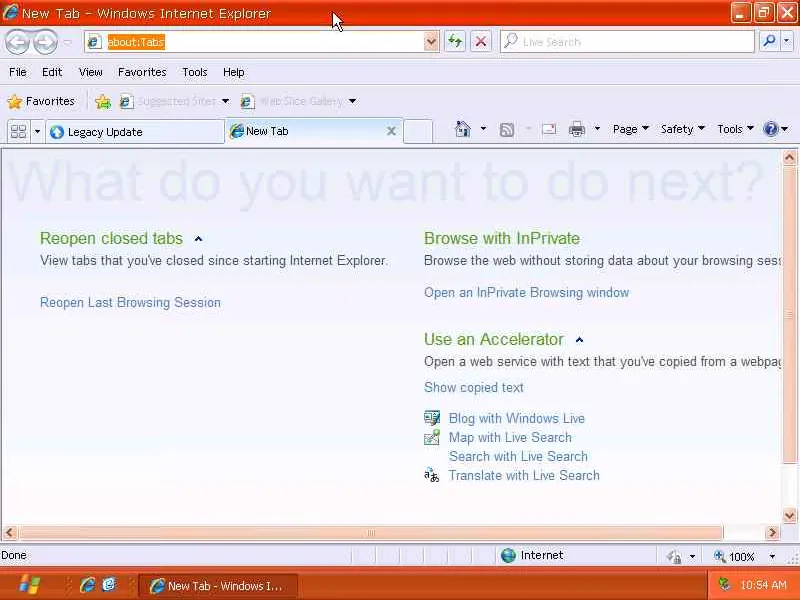The image size is (800, 600).
Task: Click the Add to Favorites Bar icon
Action: [103, 102]
